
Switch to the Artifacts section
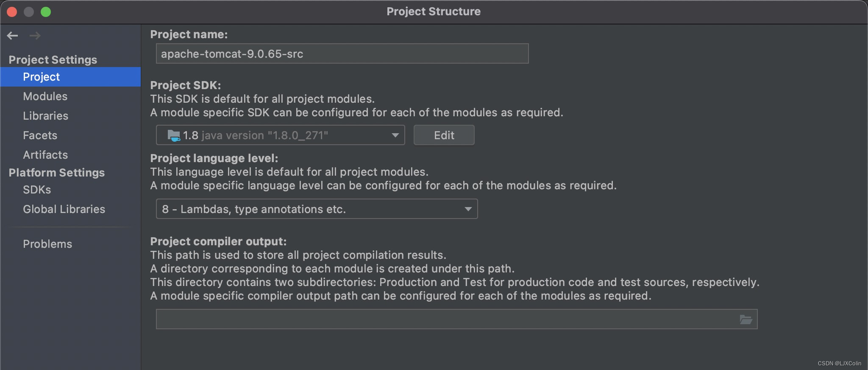45,155
